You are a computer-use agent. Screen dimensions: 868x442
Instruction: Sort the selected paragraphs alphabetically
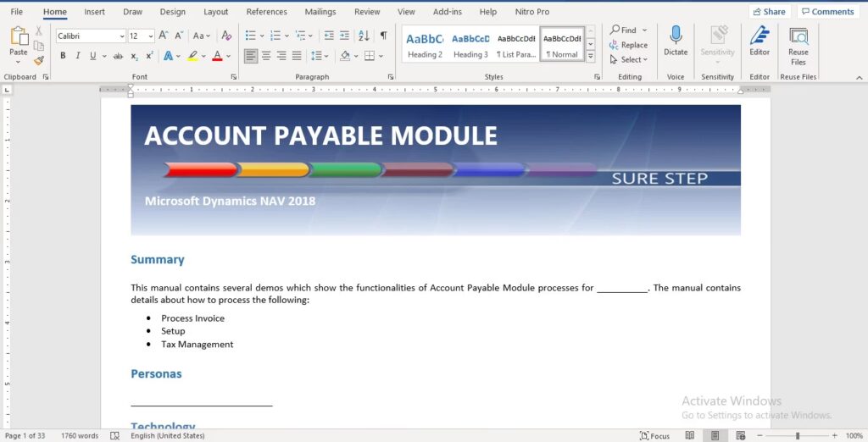tap(364, 36)
